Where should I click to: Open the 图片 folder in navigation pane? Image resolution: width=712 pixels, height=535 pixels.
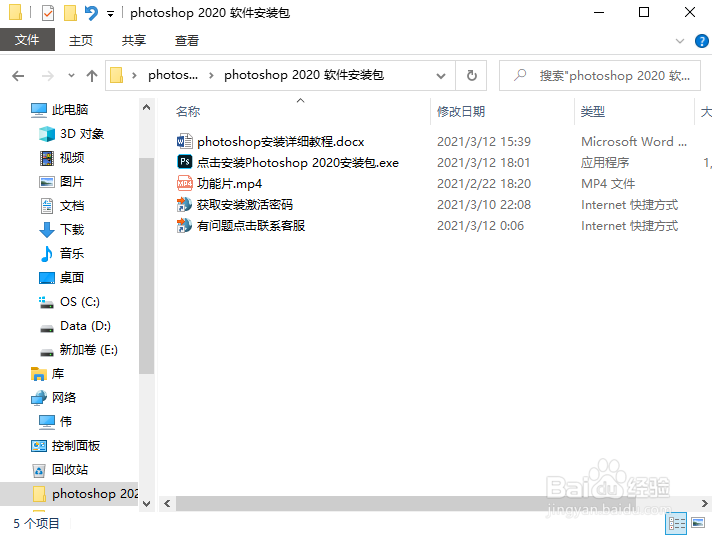(x=72, y=182)
